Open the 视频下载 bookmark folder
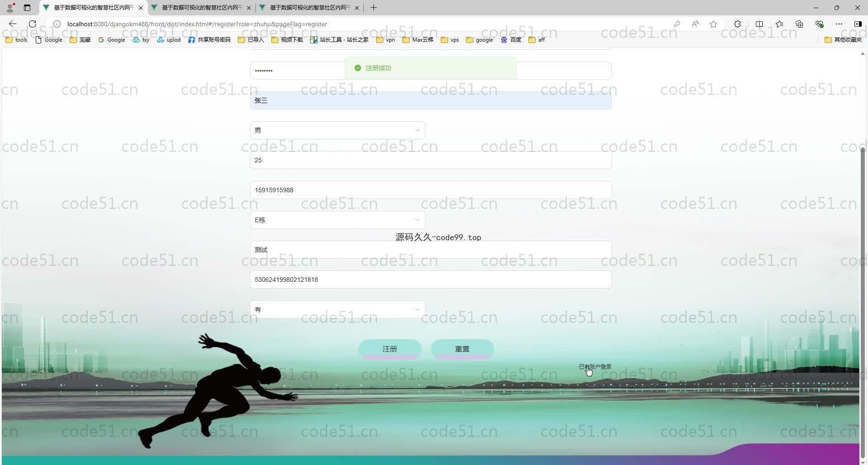The image size is (868, 465). [x=287, y=40]
